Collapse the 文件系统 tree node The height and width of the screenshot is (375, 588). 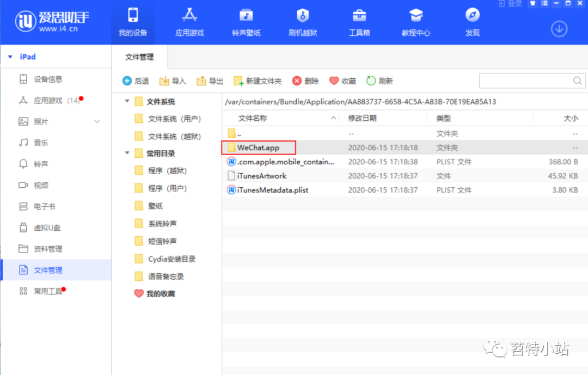coord(127,101)
